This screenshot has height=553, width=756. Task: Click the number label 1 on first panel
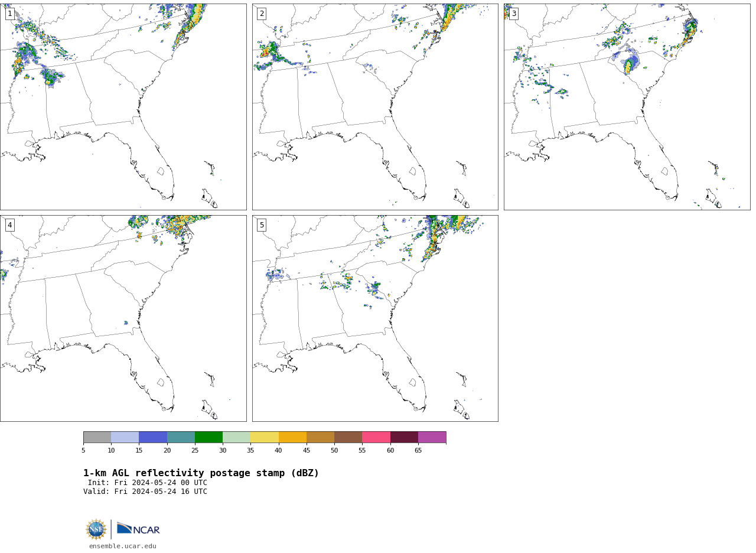click(9, 14)
